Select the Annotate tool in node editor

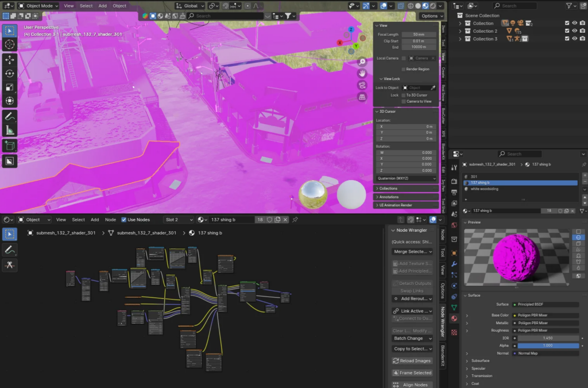pyautogui.click(x=10, y=249)
